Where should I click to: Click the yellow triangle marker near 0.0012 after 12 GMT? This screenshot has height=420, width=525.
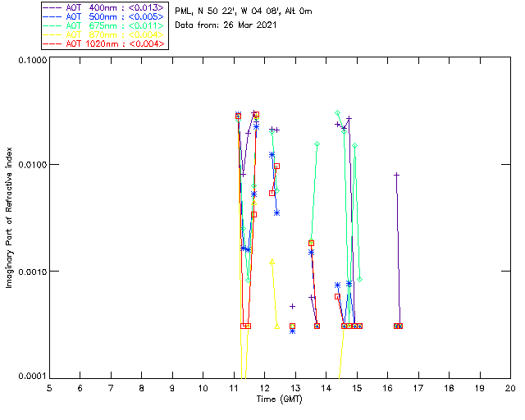click(272, 262)
